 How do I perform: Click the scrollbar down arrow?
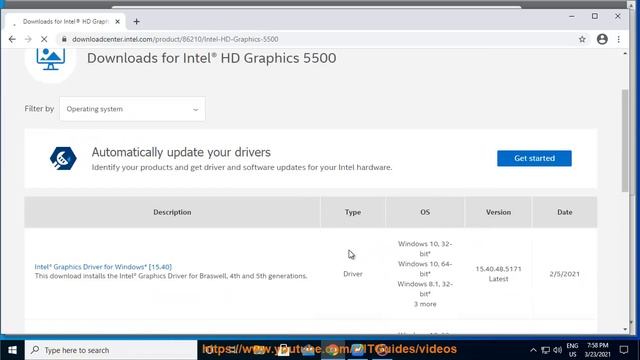coord(625,329)
